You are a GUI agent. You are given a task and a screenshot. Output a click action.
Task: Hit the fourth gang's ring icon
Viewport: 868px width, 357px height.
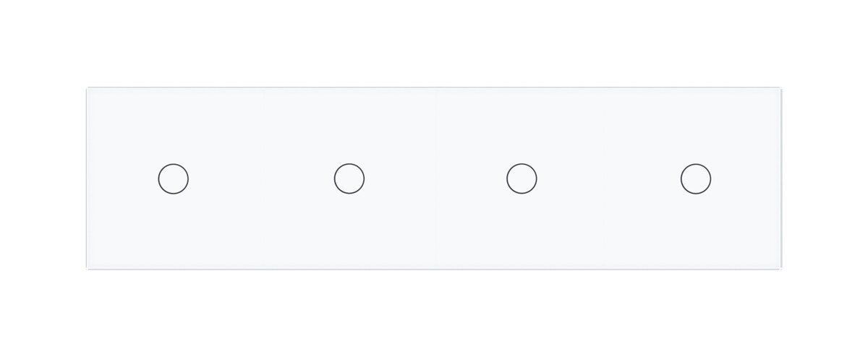(695, 178)
